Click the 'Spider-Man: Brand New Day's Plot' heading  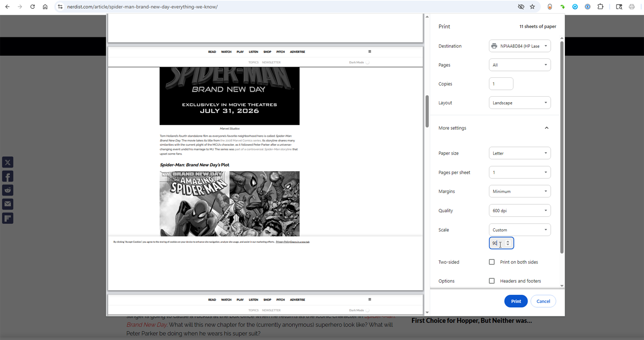point(195,165)
